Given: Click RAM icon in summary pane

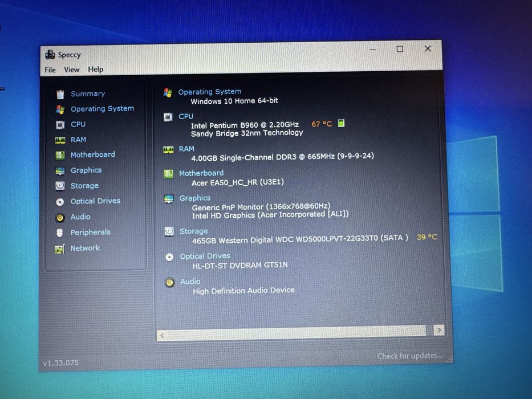Looking at the screenshot, I should click(168, 149).
